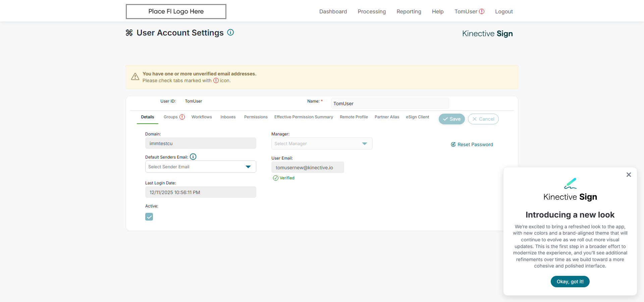Viewport: 644px width, 302px height.
Task: Click the Domain field
Action: point(201,143)
